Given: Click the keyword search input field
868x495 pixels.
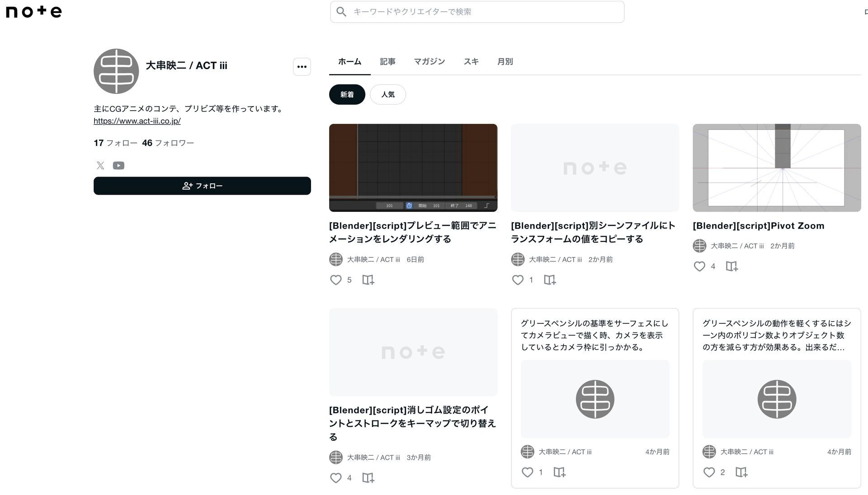Looking at the screenshot, I should pyautogui.click(x=477, y=12).
